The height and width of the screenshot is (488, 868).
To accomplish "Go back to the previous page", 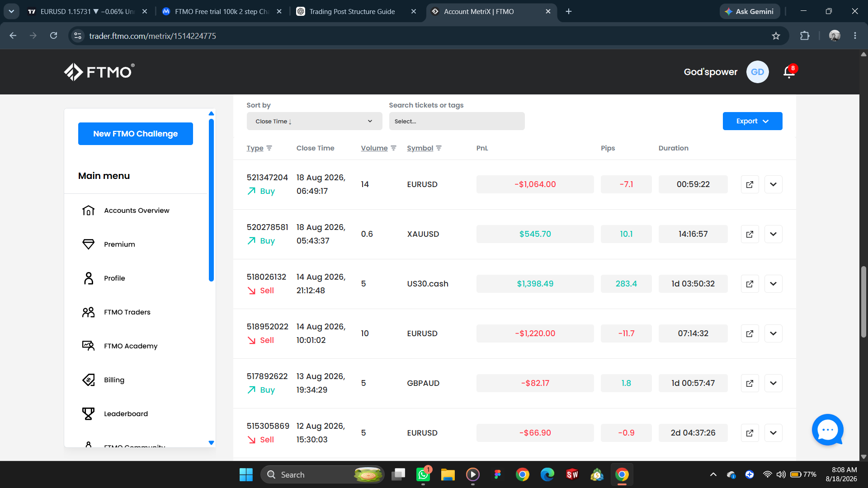I will pyautogui.click(x=13, y=36).
